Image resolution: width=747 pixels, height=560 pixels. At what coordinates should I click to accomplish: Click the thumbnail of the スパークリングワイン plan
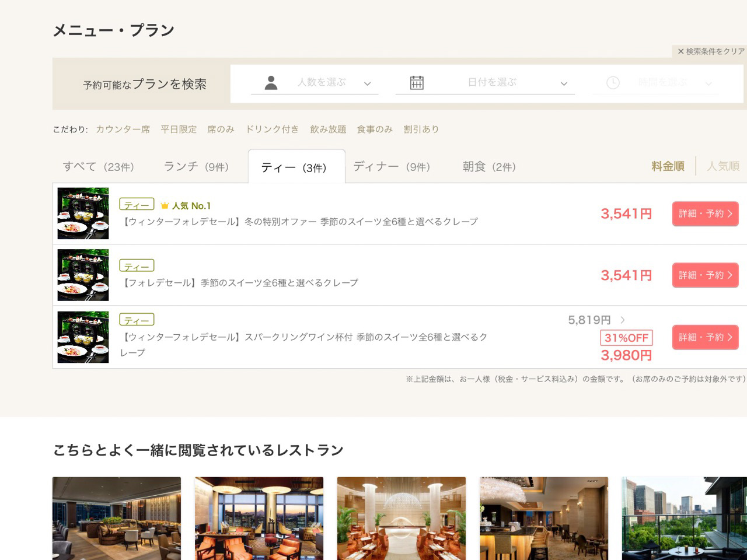point(83,337)
